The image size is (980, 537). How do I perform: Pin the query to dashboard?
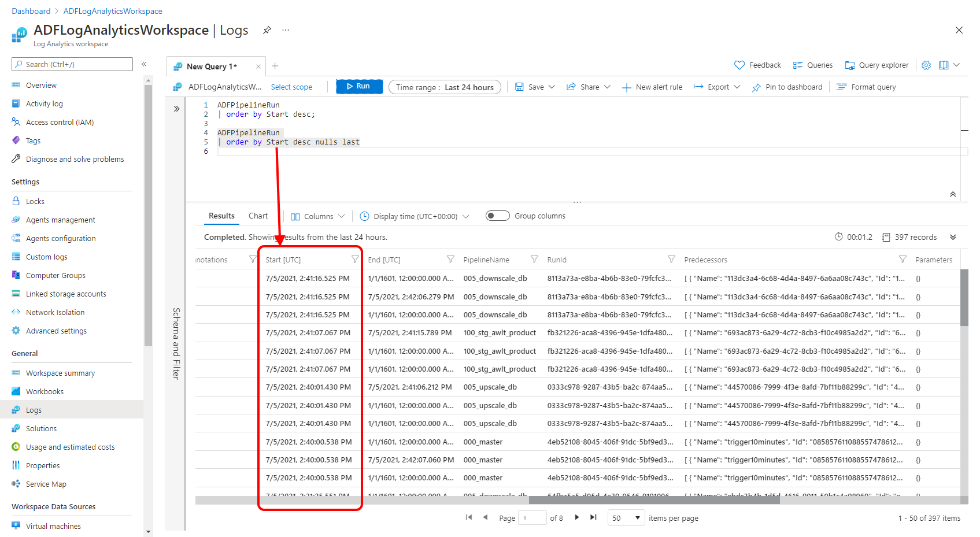click(x=787, y=87)
